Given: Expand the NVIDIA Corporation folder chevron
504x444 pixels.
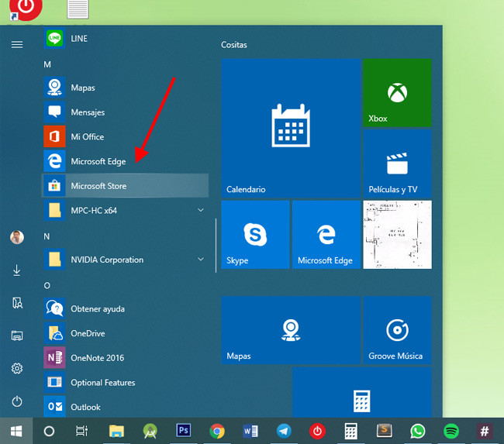Looking at the screenshot, I should [x=201, y=260].
